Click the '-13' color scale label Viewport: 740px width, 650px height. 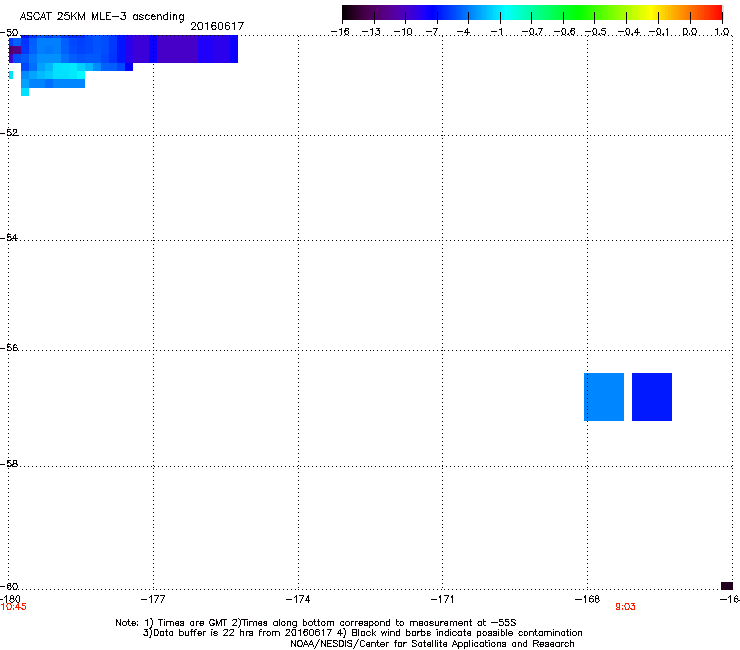point(371,32)
